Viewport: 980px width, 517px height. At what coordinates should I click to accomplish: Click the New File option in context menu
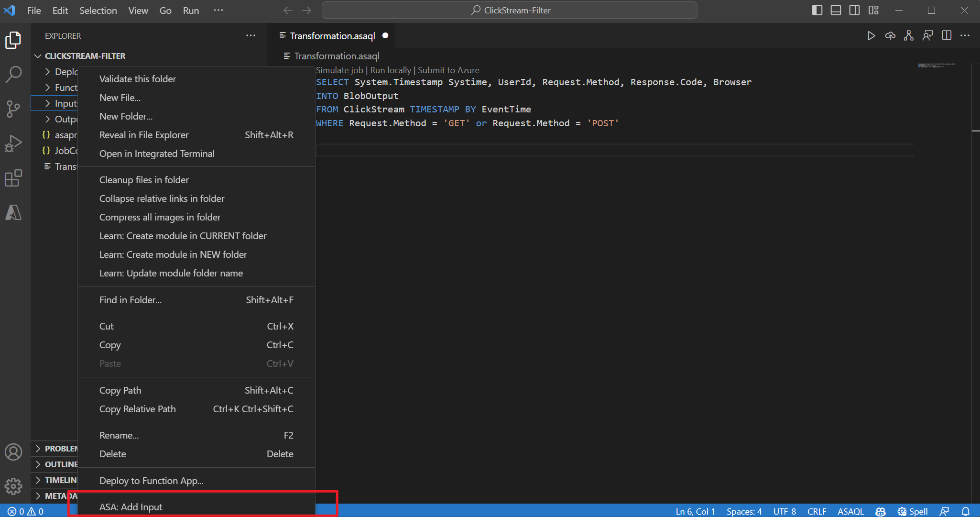point(120,97)
